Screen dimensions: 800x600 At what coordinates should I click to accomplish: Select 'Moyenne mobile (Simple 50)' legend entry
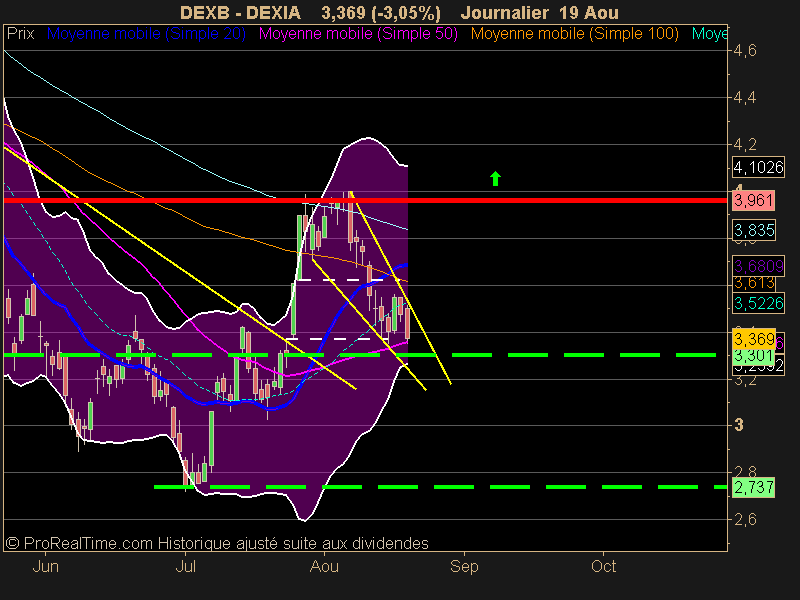pyautogui.click(x=358, y=34)
